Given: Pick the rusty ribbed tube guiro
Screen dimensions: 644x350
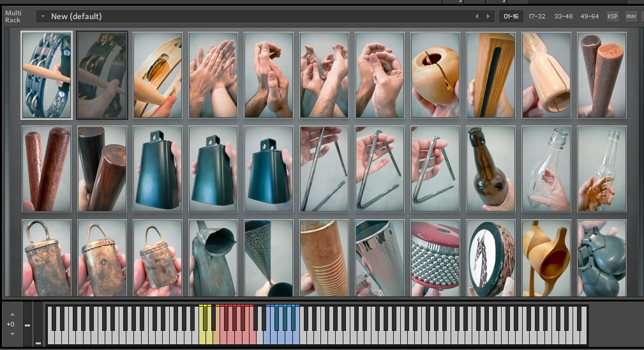Looking at the screenshot, I should (x=324, y=258).
